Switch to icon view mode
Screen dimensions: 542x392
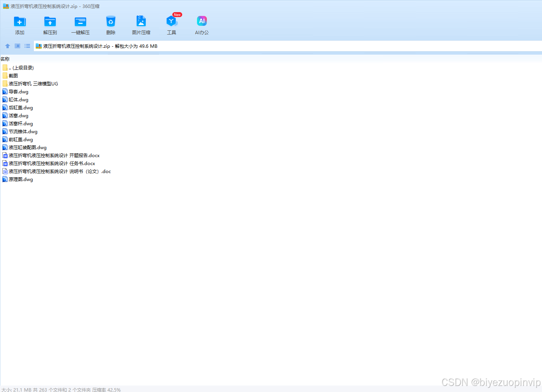click(17, 46)
